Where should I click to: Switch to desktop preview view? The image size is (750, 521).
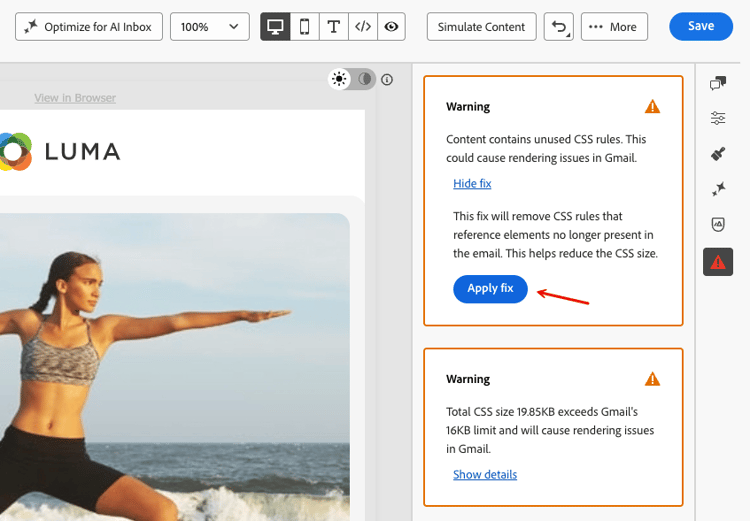(x=275, y=27)
